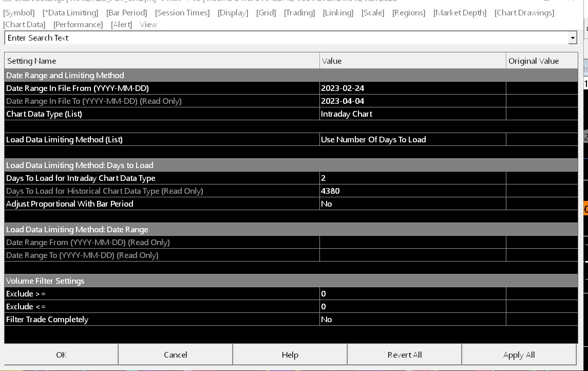Edit the Date Range In File From value
This screenshot has height=371, width=588.
[x=412, y=88]
